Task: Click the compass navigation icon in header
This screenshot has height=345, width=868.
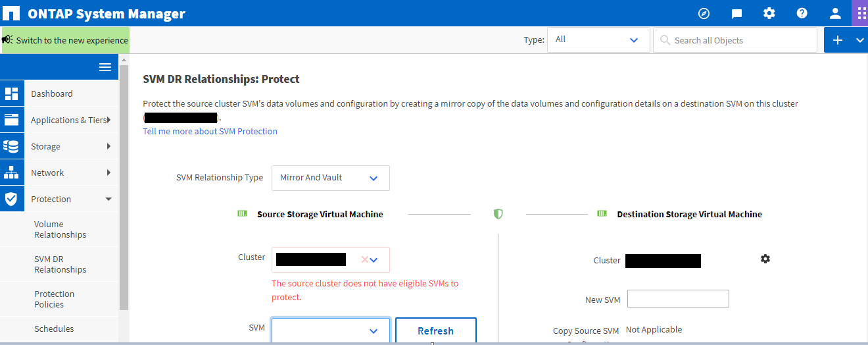Action: click(x=704, y=13)
